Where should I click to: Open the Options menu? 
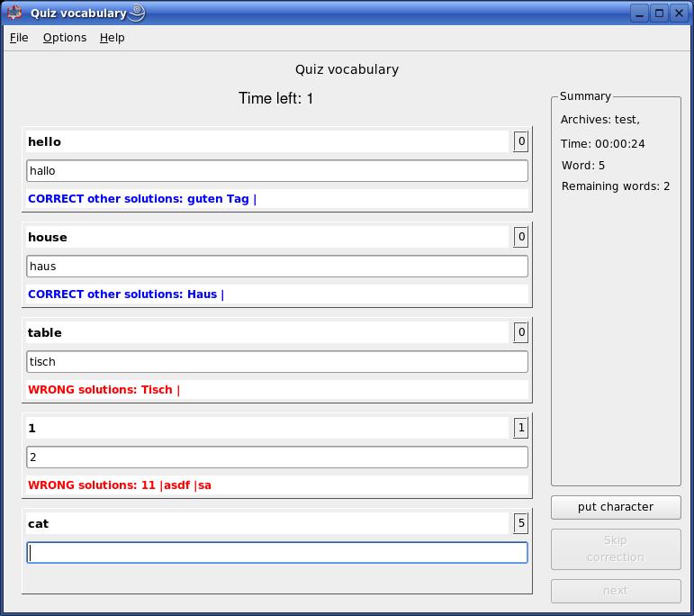(65, 38)
